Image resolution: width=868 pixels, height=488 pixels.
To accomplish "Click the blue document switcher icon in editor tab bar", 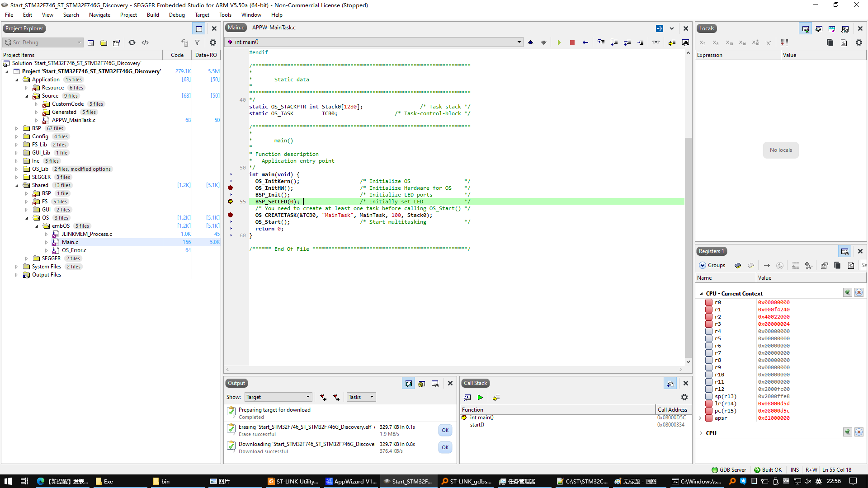I will pos(660,28).
